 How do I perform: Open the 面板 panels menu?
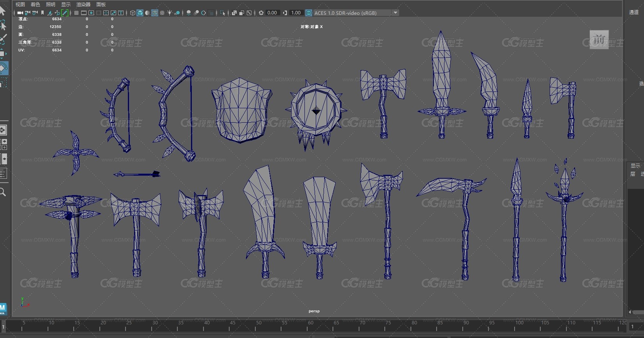point(101,4)
